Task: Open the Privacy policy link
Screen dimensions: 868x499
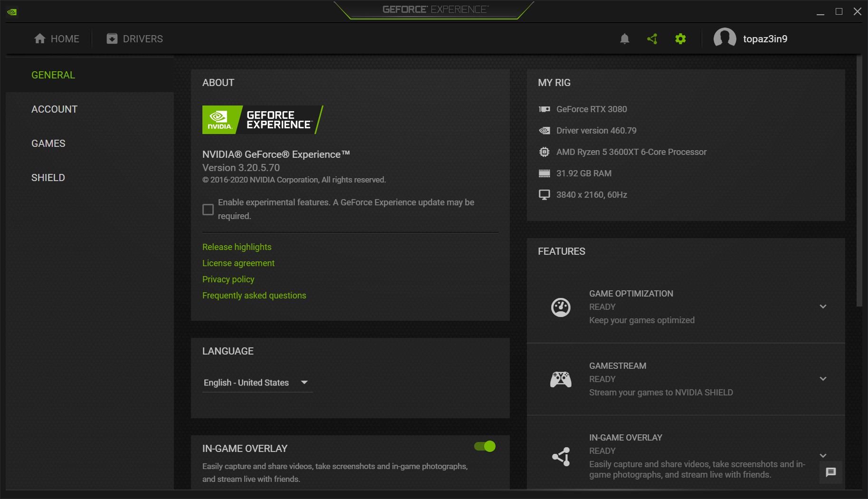Action: (x=228, y=279)
